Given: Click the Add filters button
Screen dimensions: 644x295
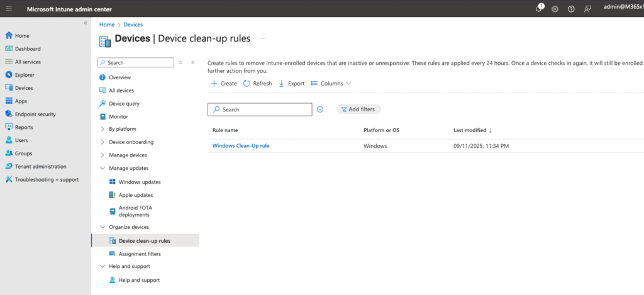Looking at the screenshot, I should (x=358, y=109).
